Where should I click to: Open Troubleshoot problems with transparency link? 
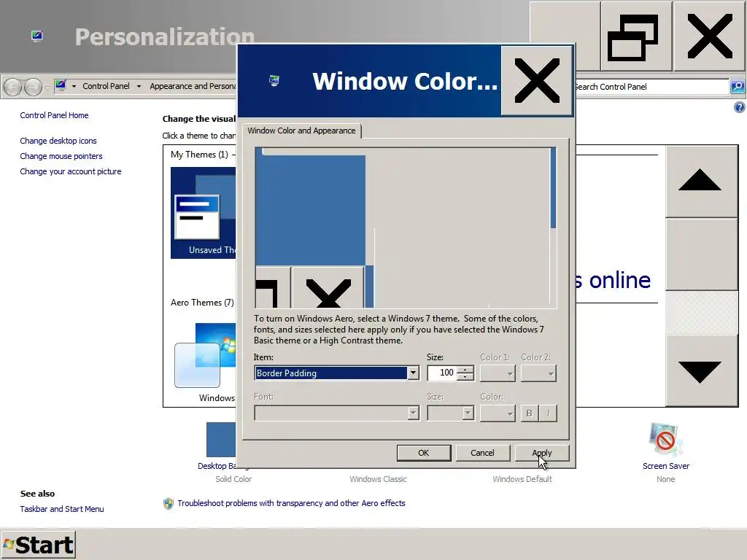(x=291, y=503)
